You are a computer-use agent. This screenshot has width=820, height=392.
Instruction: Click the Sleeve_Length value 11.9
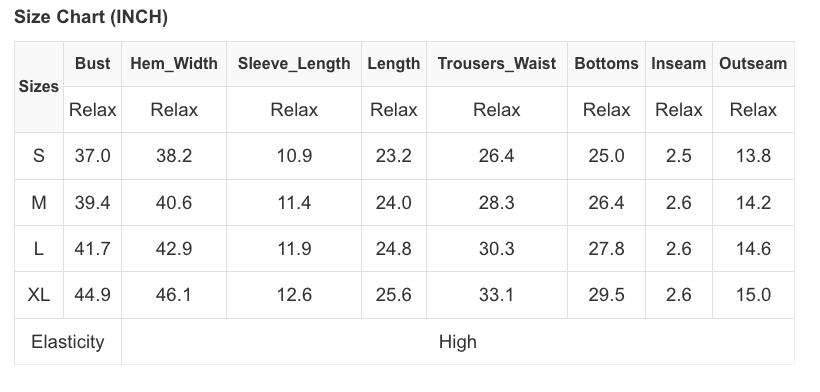pyautogui.click(x=294, y=248)
